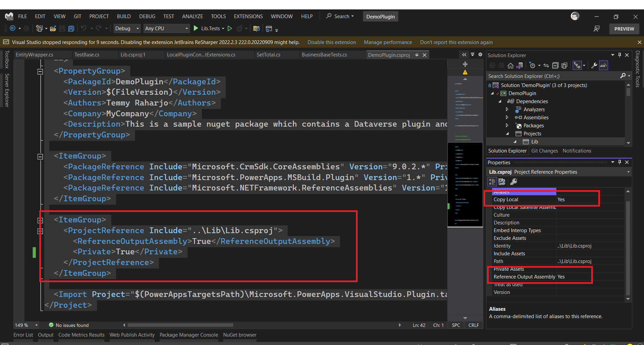Open the Lib.Tests startup project dropdown arrow
Screen dimensions: 644x345
[x=223, y=29]
